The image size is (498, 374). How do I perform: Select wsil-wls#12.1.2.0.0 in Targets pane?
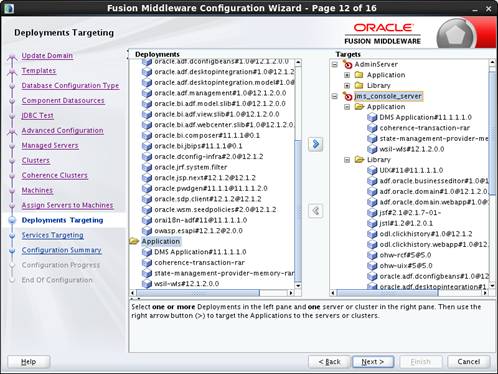click(412, 149)
